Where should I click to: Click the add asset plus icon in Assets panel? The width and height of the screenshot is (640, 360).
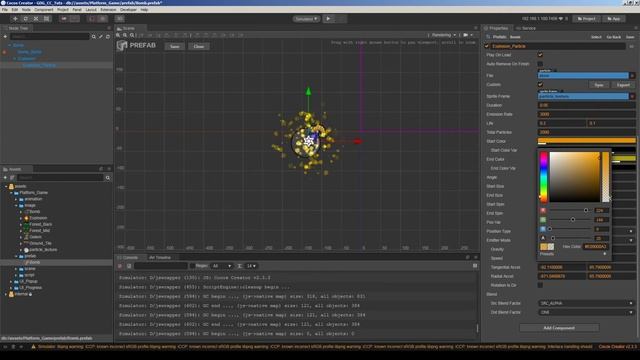click(5, 178)
